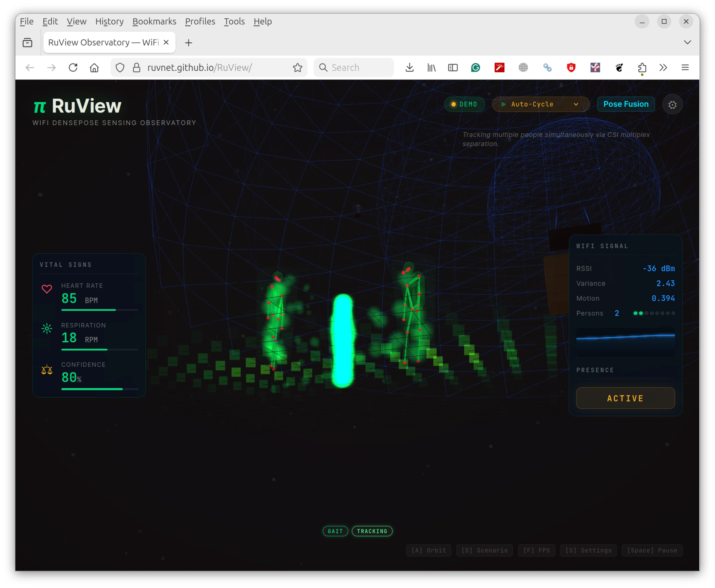Click the [Space] Pause hint button
This screenshot has height=588, width=715.
pyautogui.click(x=652, y=550)
